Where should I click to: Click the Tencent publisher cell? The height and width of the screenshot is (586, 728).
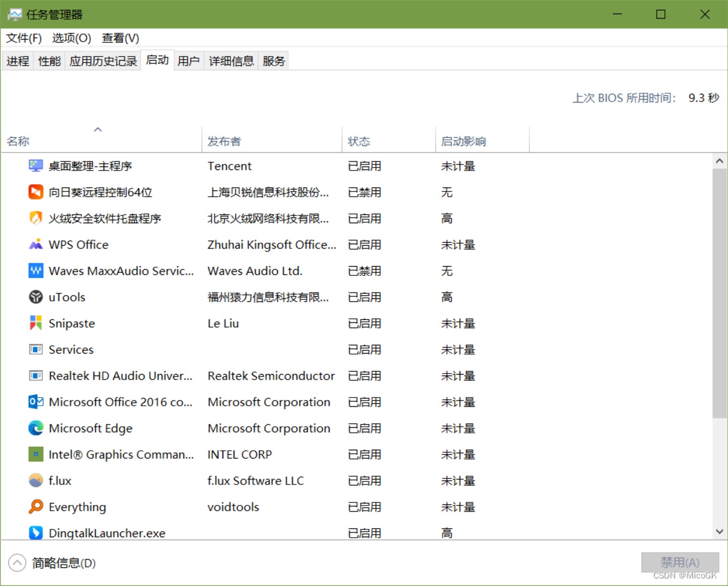[x=229, y=166]
